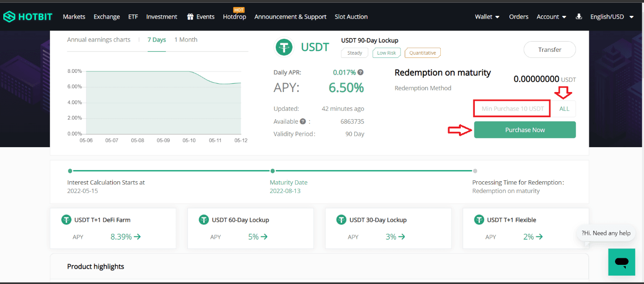This screenshot has height=284, width=644.
Task: Click Tether icon on USDT 60-Day Lockup card
Action: click(x=203, y=220)
